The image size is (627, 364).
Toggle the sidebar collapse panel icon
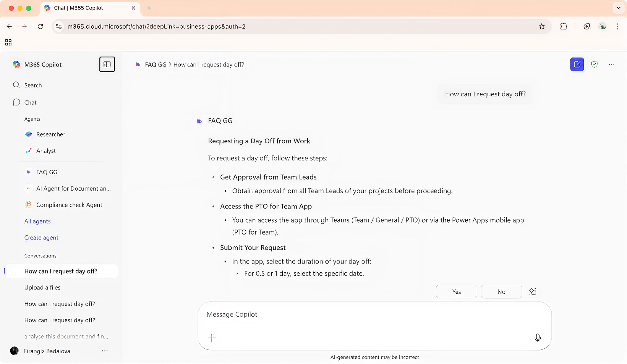[x=107, y=65]
